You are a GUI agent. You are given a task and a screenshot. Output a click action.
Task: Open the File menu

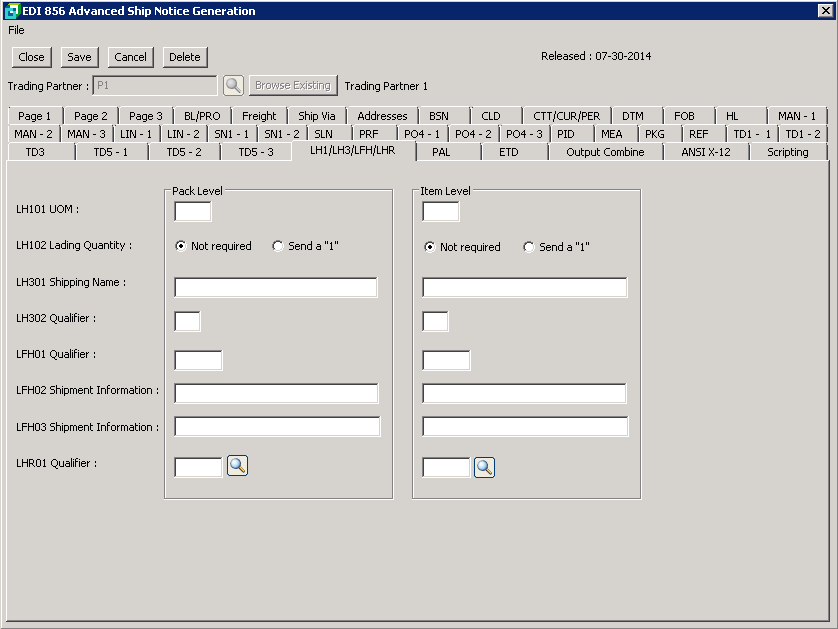16,30
